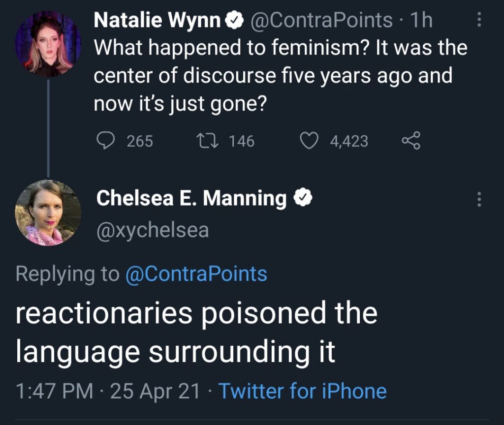Click the Twitter for iPhone source link

(x=302, y=391)
